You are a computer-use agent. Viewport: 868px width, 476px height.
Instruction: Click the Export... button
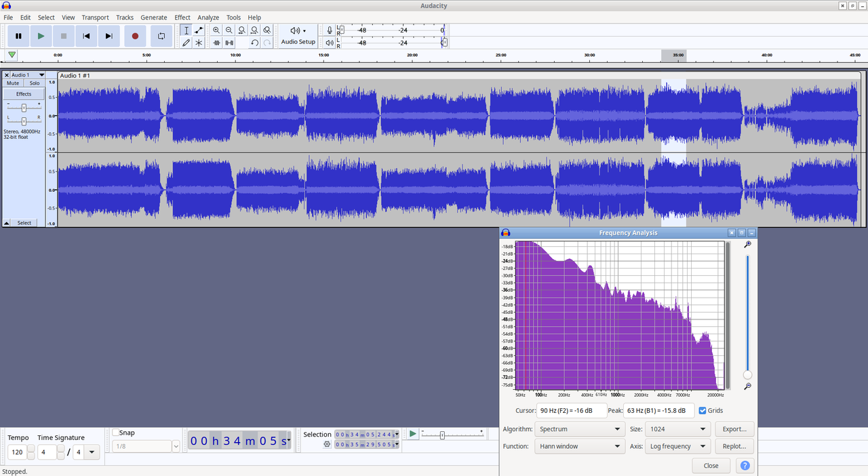tap(734, 429)
